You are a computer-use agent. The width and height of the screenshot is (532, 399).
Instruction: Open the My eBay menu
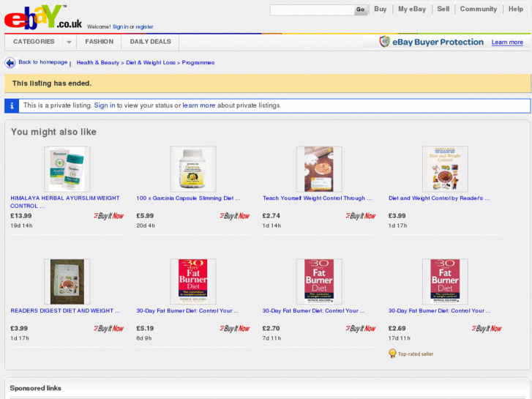[x=412, y=10]
